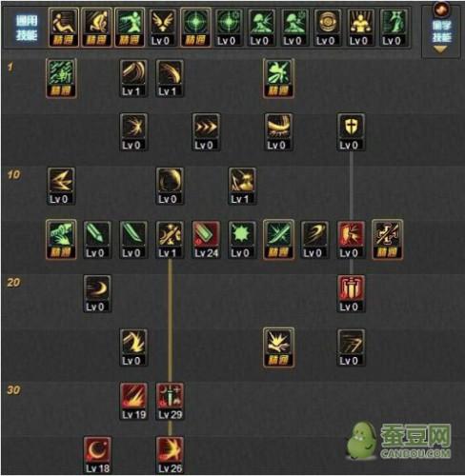This screenshot has width=465, height=476.
Task: Select the gold crescent slash skill in row 20
Action: tap(97, 294)
